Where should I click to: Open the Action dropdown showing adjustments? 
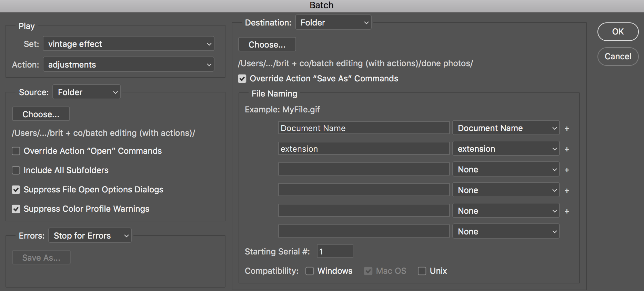coord(129,64)
